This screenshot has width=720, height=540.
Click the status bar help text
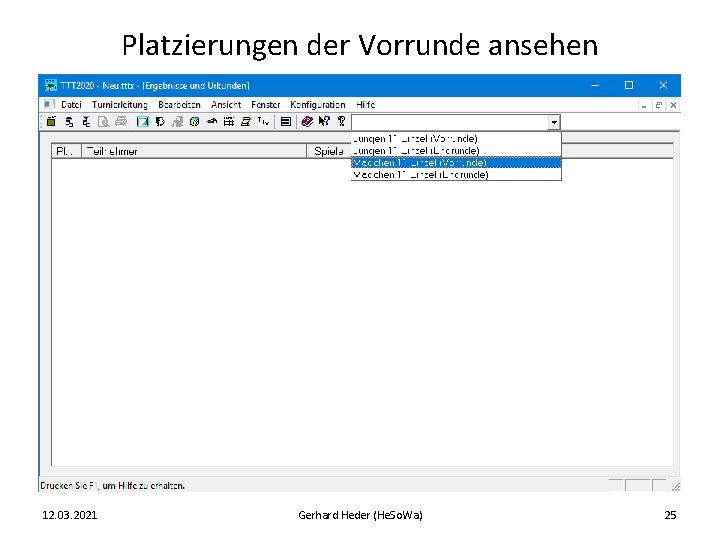click(x=112, y=486)
